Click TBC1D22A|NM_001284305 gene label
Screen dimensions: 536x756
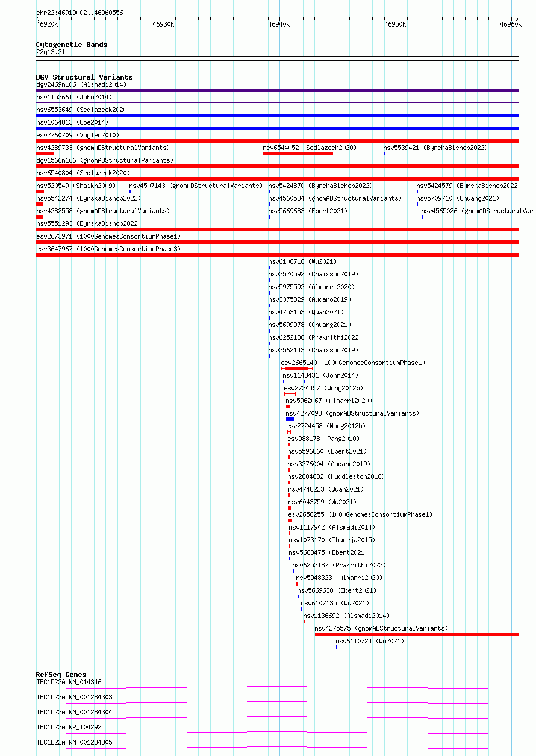pos(74,743)
